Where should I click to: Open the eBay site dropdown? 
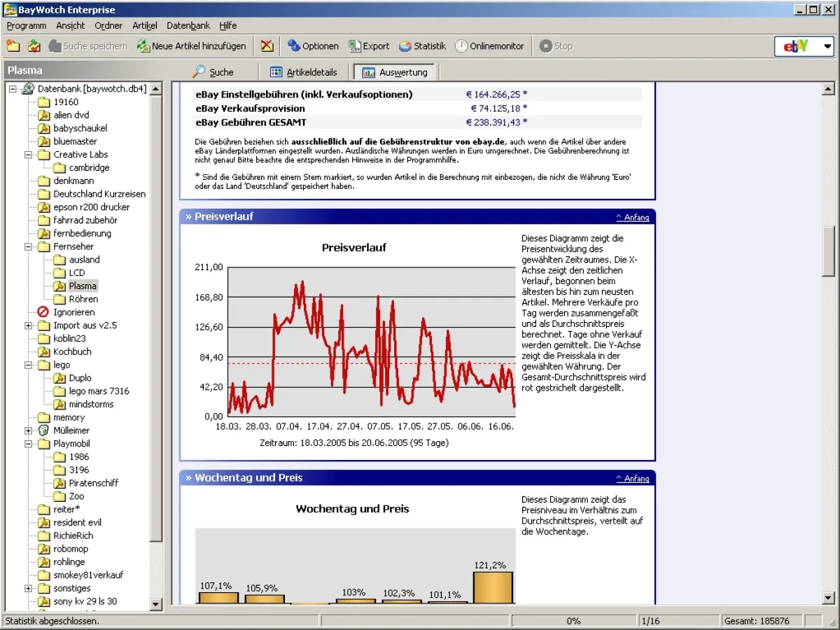(828, 46)
